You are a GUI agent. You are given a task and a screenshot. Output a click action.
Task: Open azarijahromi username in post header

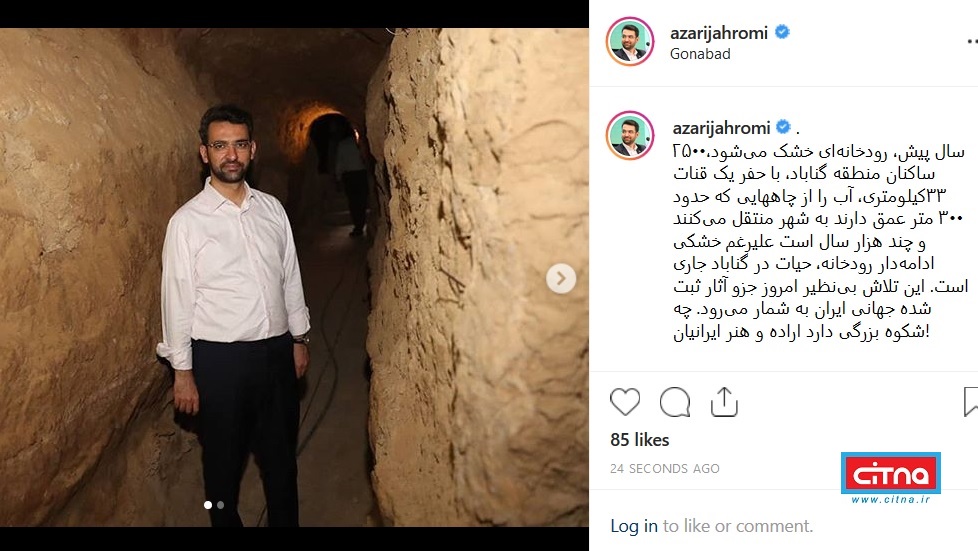coord(719,33)
